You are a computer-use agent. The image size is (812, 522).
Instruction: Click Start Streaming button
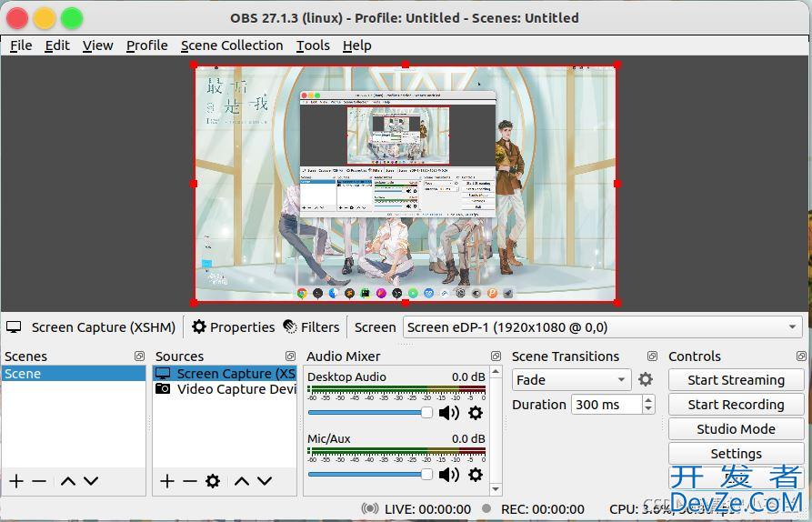tap(736, 379)
